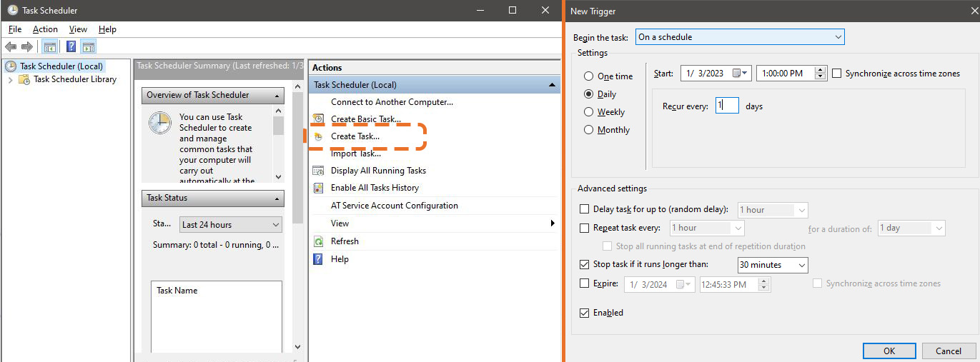Click the Overview text box vertical scrollbar

coord(278,144)
